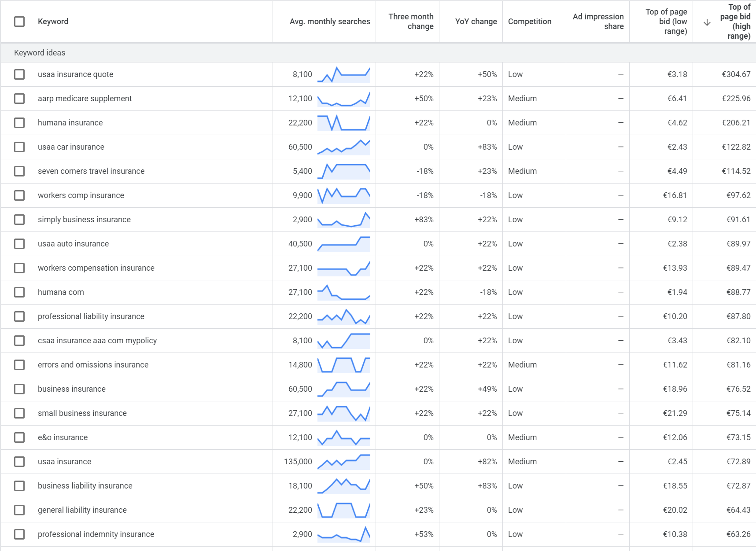Select the 'seven corners travel insurance' keyword
Image resolution: width=756 pixels, height=551 pixels.
click(x=91, y=171)
